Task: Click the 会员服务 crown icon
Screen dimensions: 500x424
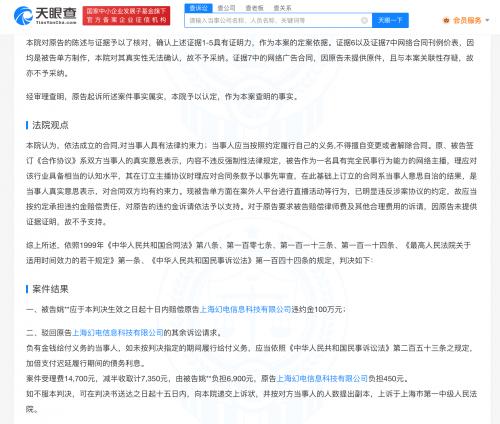Action: (446, 21)
